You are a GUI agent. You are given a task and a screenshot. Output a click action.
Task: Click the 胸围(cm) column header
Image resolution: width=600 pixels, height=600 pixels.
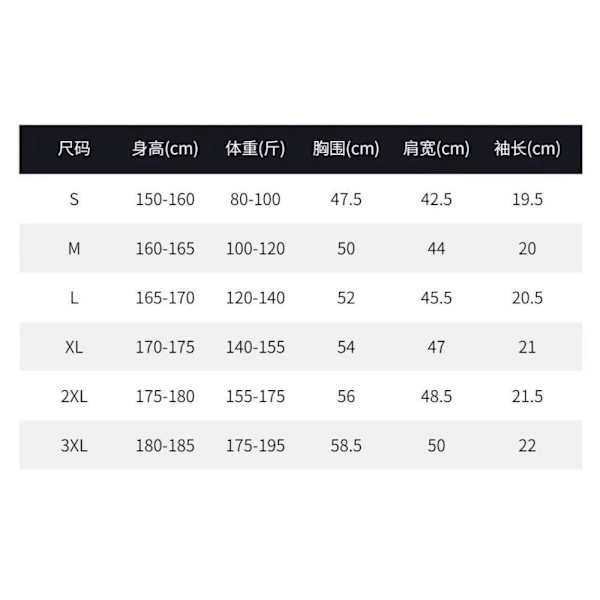(x=346, y=149)
